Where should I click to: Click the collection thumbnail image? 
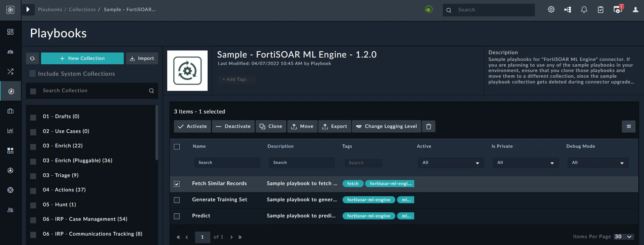click(187, 71)
